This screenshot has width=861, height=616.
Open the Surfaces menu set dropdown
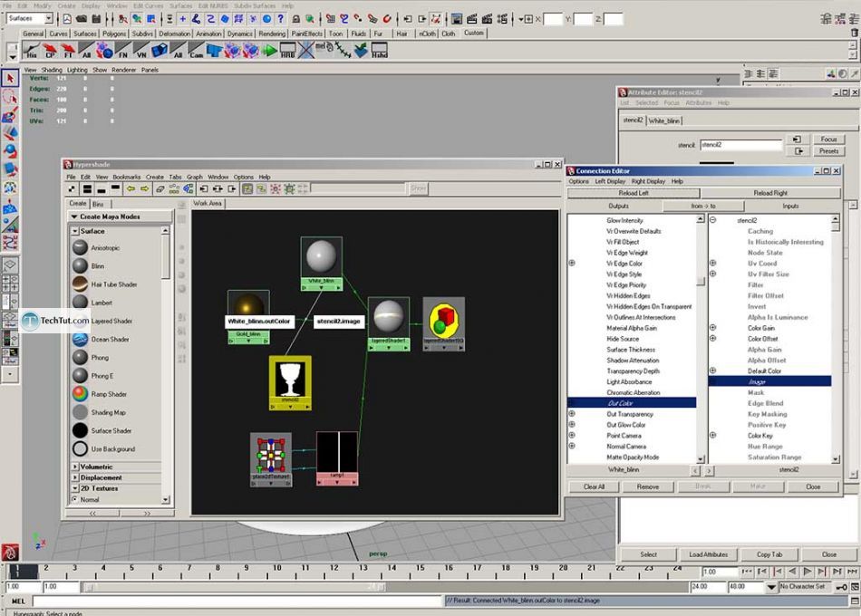[x=48, y=19]
